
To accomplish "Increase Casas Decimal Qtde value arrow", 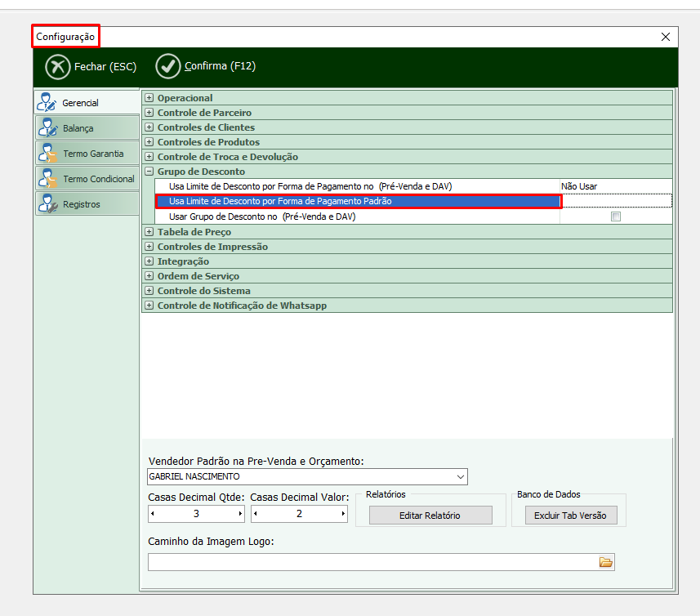I will [240, 514].
